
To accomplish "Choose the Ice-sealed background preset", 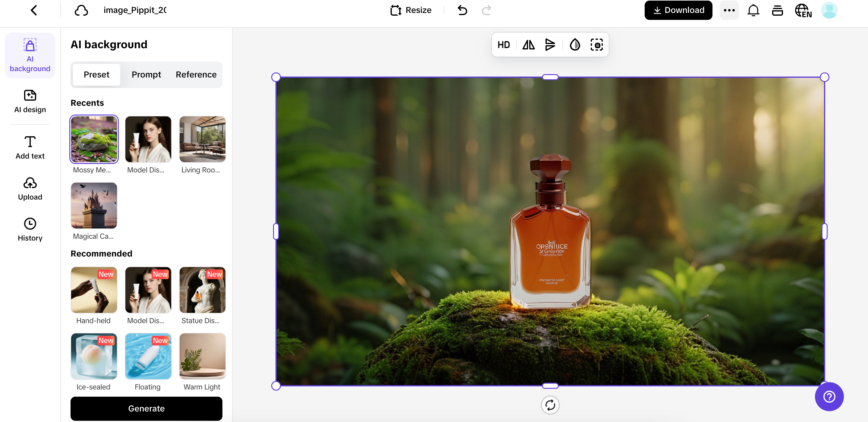I will click(x=94, y=357).
